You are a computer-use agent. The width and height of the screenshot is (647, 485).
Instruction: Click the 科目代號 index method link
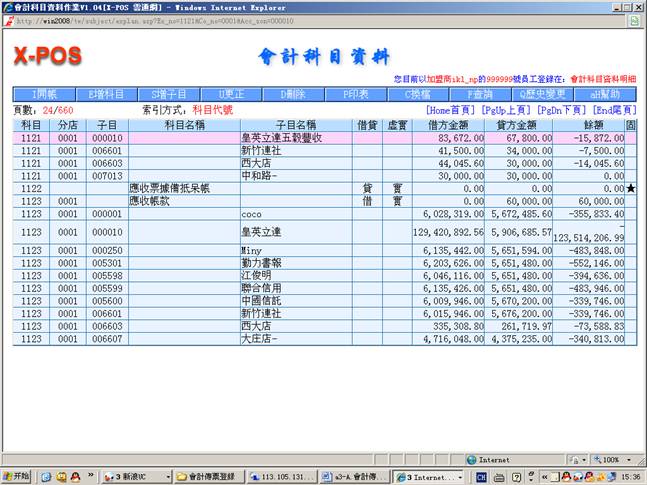[215, 109]
